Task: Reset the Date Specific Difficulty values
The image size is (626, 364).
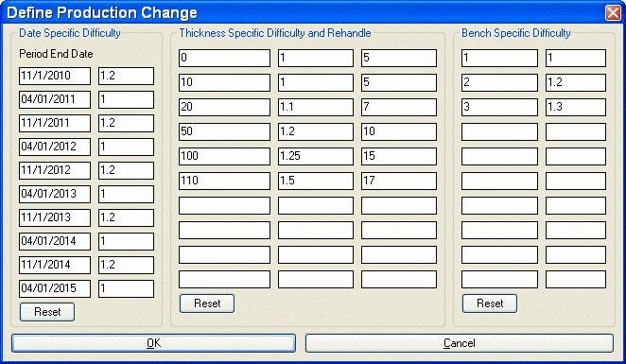Action: click(47, 312)
